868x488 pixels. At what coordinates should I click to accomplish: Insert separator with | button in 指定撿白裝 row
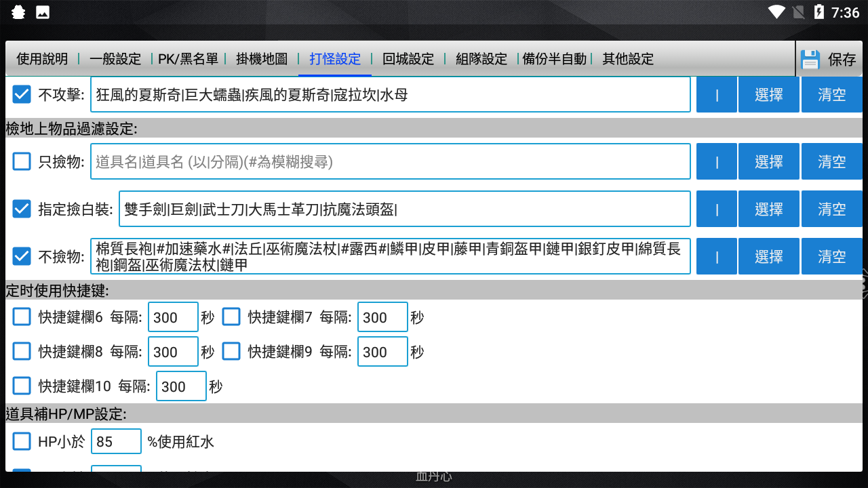click(x=717, y=209)
